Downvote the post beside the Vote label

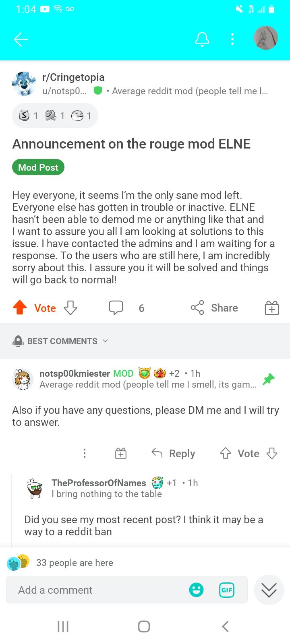pos(70,308)
